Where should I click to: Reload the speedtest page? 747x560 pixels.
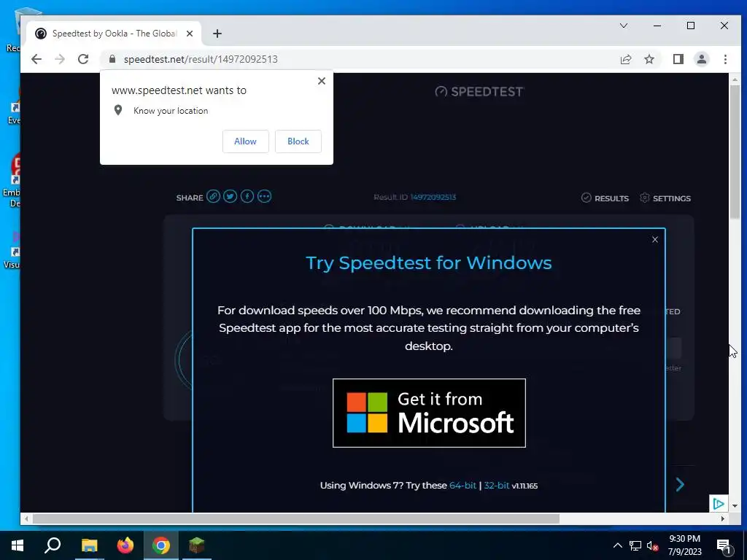[83, 59]
